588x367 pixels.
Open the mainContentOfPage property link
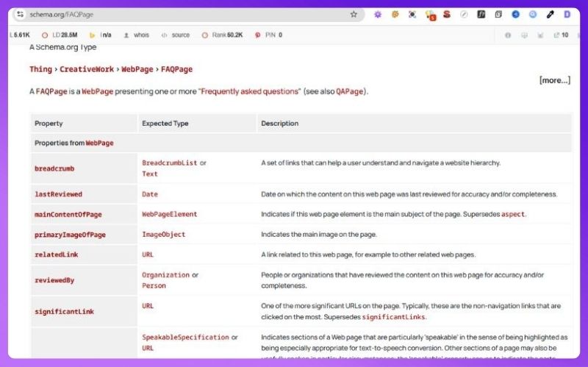[68, 214]
